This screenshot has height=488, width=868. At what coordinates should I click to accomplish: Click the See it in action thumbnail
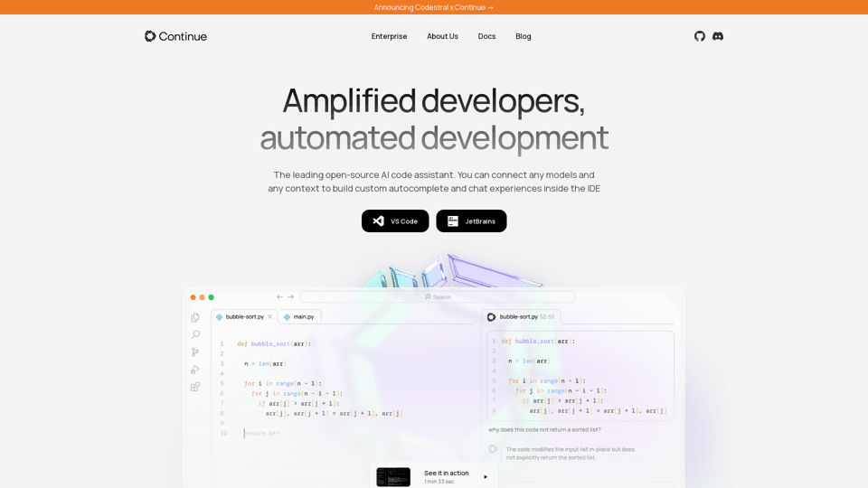click(393, 477)
